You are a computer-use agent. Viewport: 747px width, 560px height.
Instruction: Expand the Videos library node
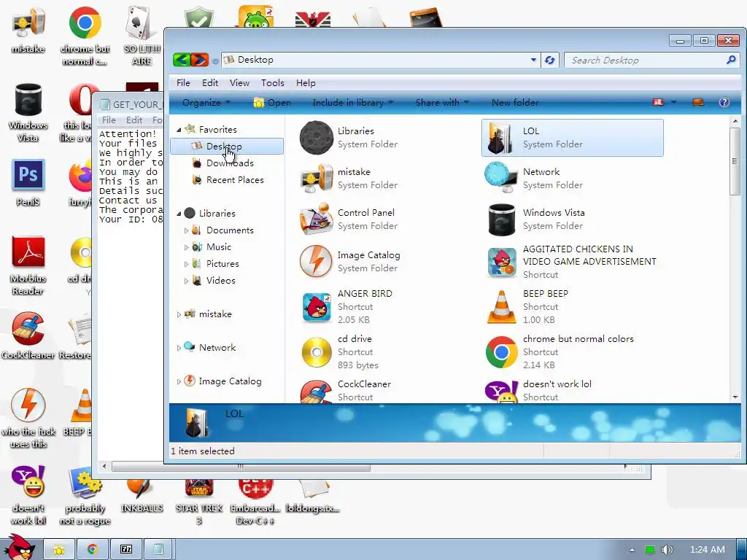(x=186, y=281)
